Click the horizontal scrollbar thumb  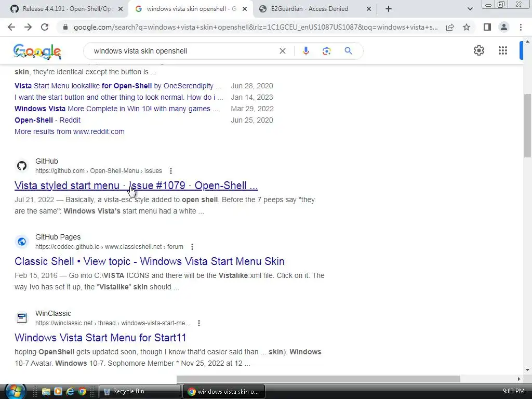[x=318, y=379]
